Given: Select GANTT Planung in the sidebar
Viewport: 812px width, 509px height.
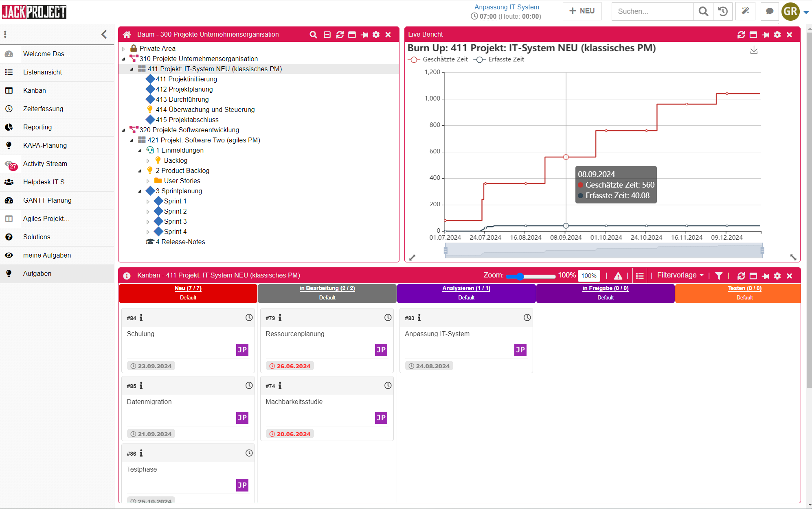Looking at the screenshot, I should coord(47,200).
